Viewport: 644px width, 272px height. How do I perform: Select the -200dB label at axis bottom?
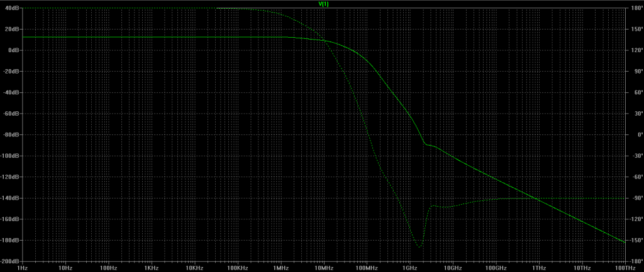click(10, 261)
